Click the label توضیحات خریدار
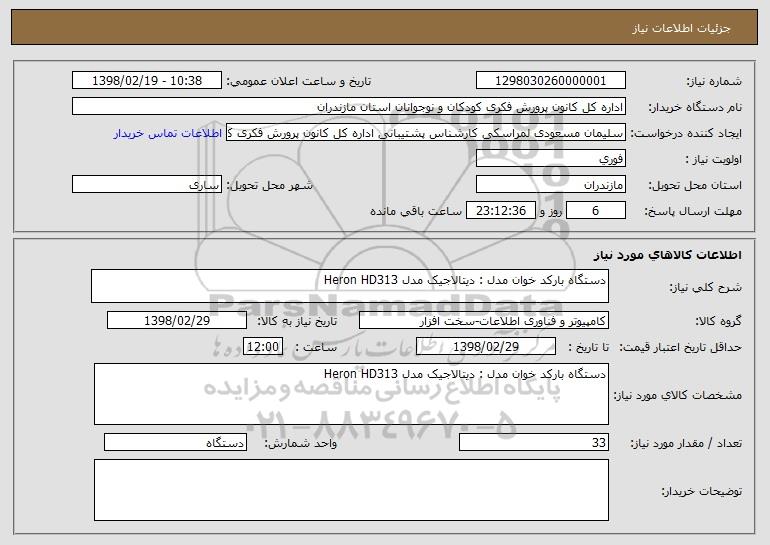 [x=701, y=491]
